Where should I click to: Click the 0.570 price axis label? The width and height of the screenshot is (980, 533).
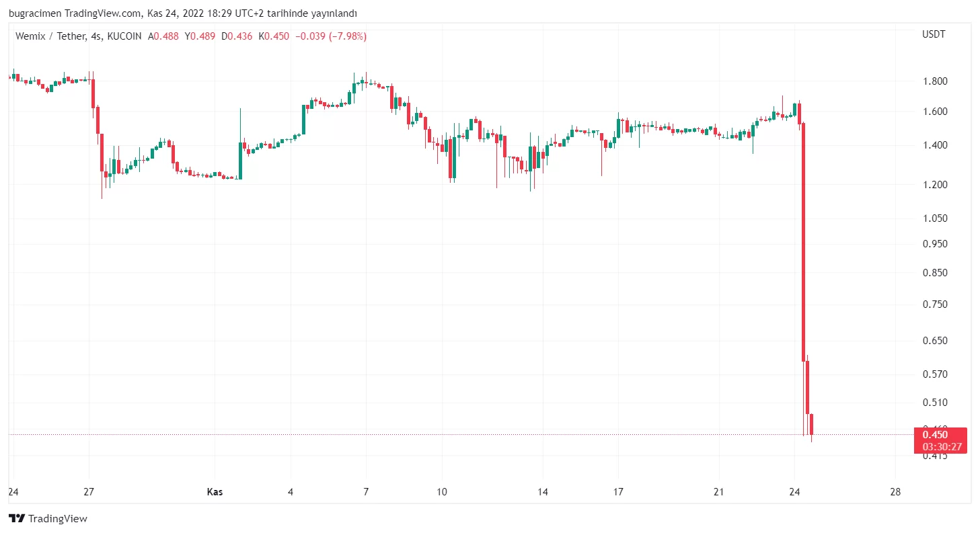click(935, 374)
